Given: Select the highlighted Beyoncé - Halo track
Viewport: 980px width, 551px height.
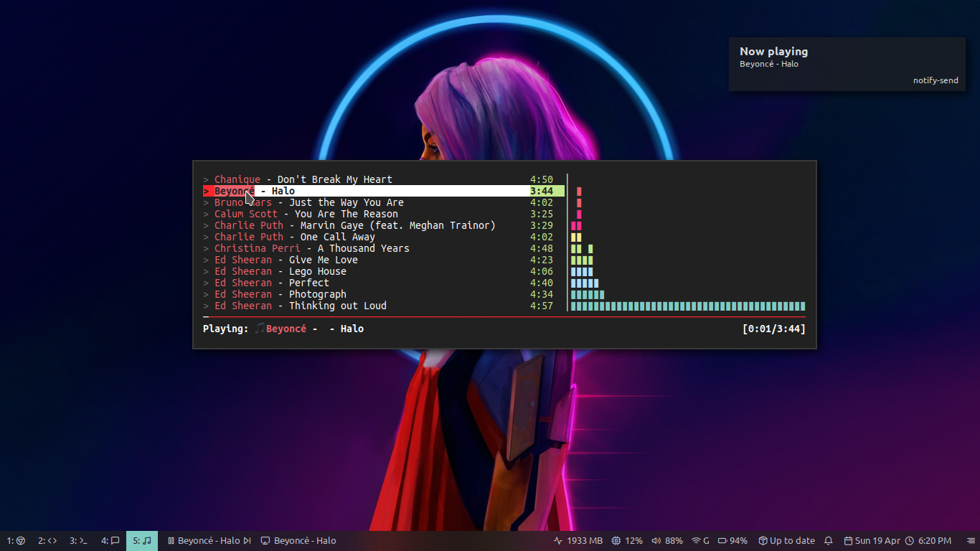Looking at the screenshot, I should pos(384,191).
